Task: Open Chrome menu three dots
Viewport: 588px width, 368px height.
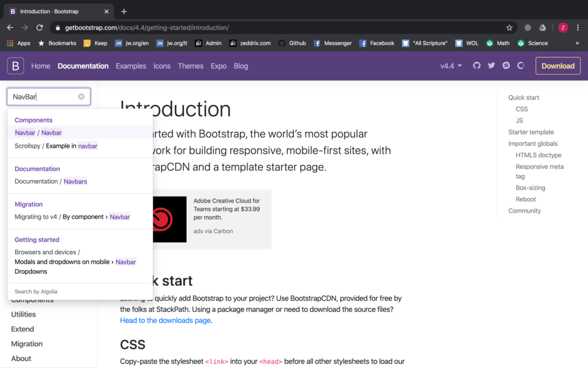Action: 578,28
